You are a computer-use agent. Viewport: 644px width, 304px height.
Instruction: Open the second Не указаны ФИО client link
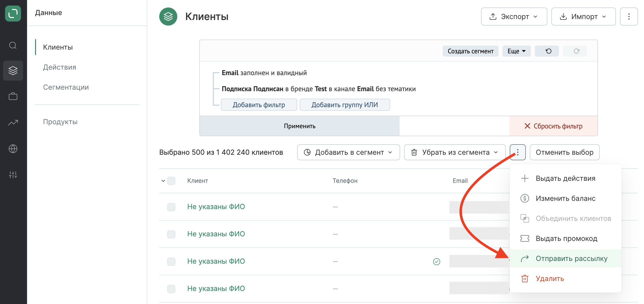tap(216, 234)
